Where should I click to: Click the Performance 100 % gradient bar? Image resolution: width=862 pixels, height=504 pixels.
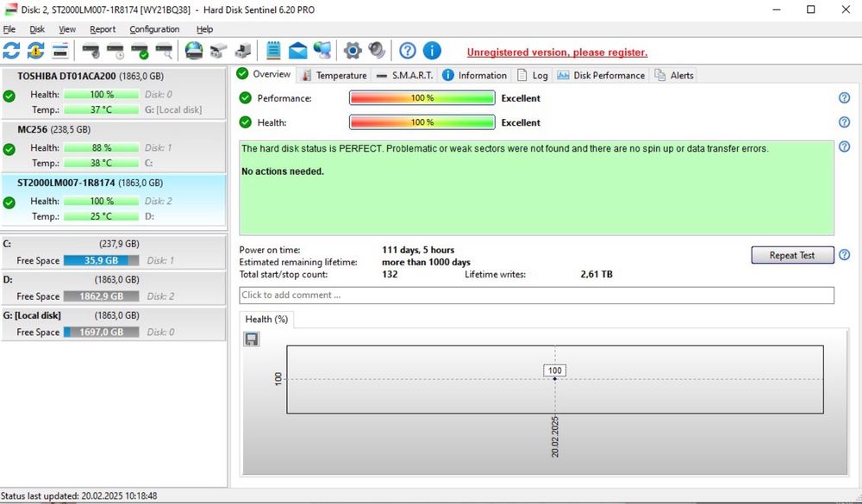tap(422, 98)
